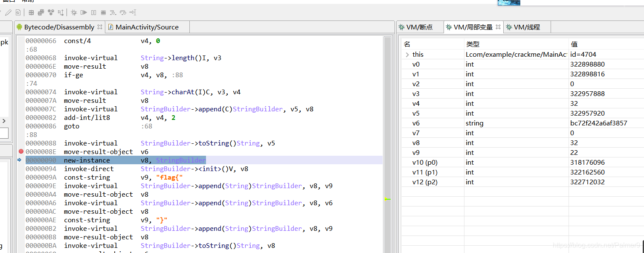
Task: Click the Step Into debugger icon
Action: (113, 12)
